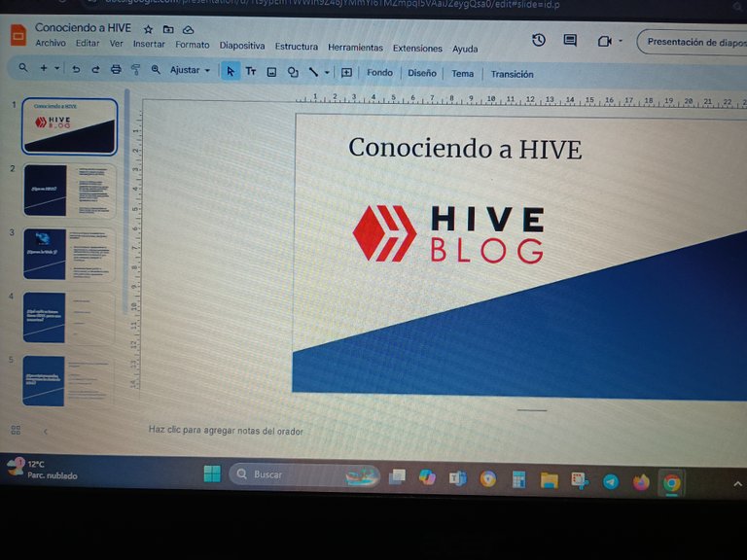Image resolution: width=747 pixels, height=560 pixels.
Task: Click the Diseño button
Action: (x=422, y=73)
